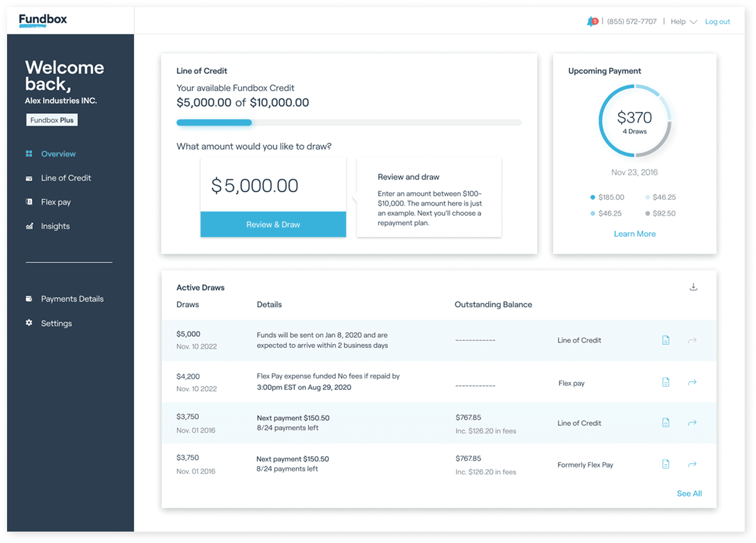
Task: Click the share arrow for the $3,750 Line of Credit draw
Action: pos(692,422)
